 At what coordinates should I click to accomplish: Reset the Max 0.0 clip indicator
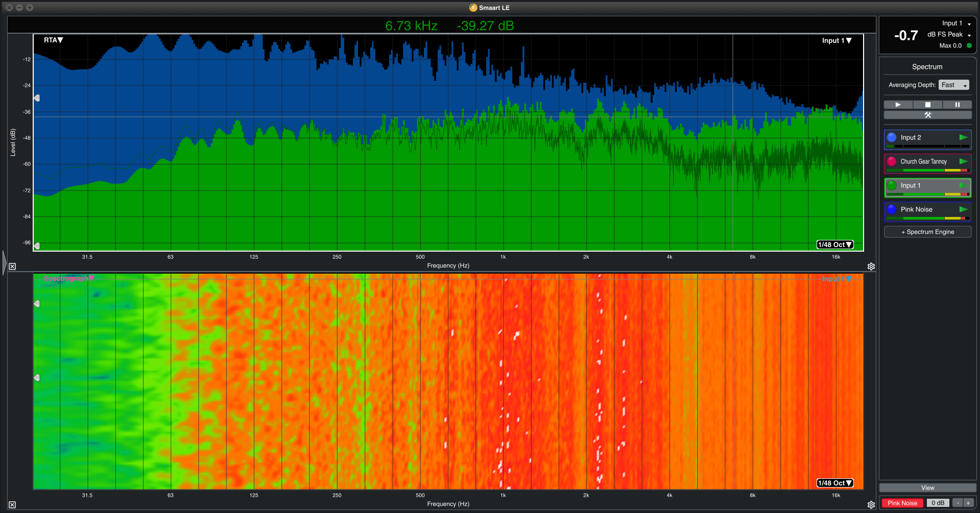click(x=969, y=45)
